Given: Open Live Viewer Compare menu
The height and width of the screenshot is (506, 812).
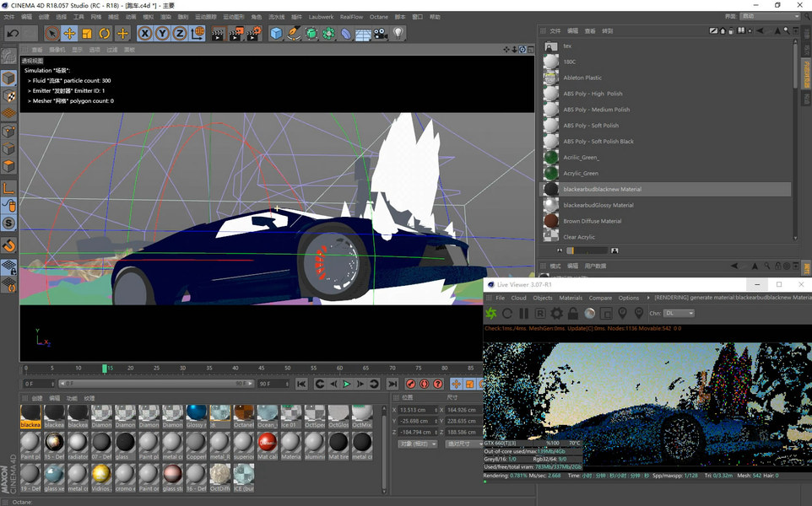Looking at the screenshot, I should [600, 298].
